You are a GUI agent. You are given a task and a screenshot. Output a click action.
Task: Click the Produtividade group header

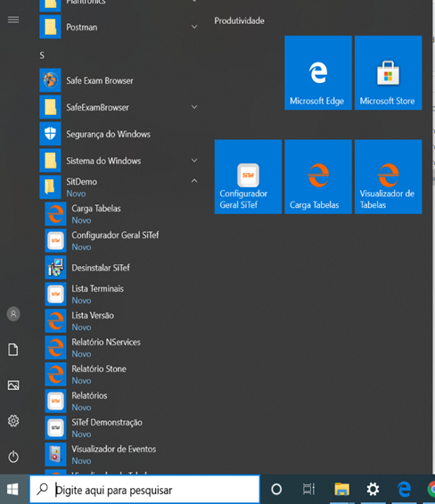[240, 21]
